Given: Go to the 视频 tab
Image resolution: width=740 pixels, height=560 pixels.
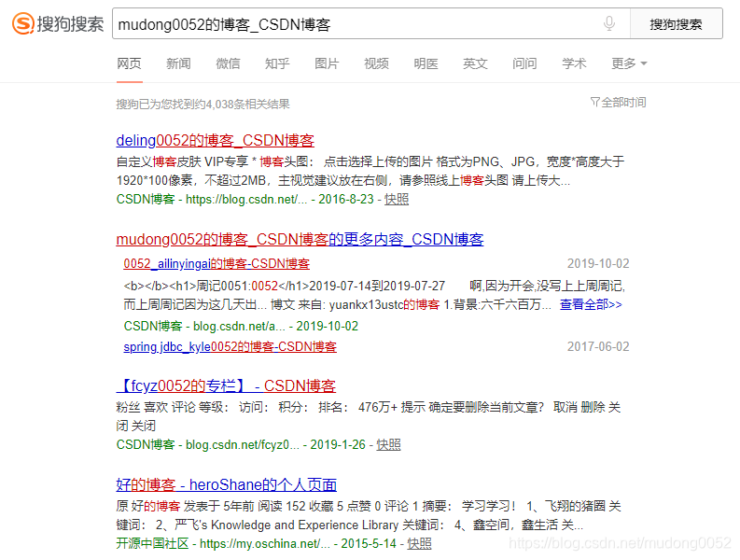Looking at the screenshot, I should pyautogui.click(x=376, y=63).
